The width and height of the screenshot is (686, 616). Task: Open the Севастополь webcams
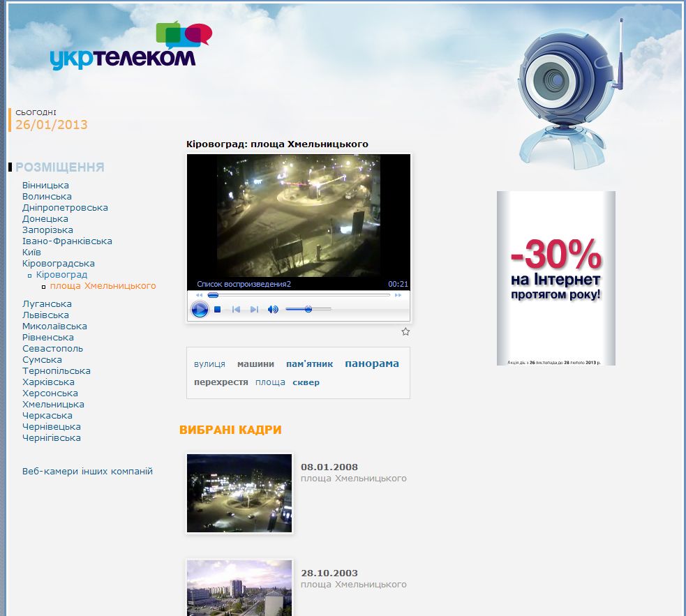(52, 349)
